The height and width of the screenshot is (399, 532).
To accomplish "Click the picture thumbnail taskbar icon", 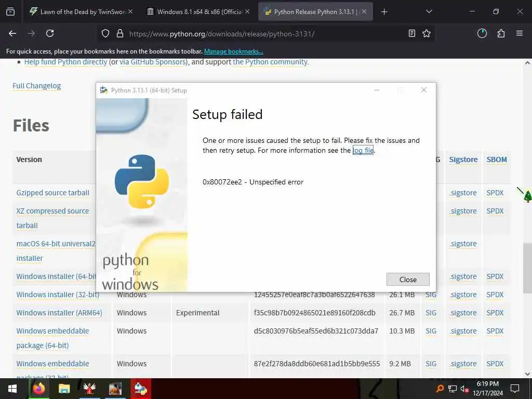I will point(115,389).
